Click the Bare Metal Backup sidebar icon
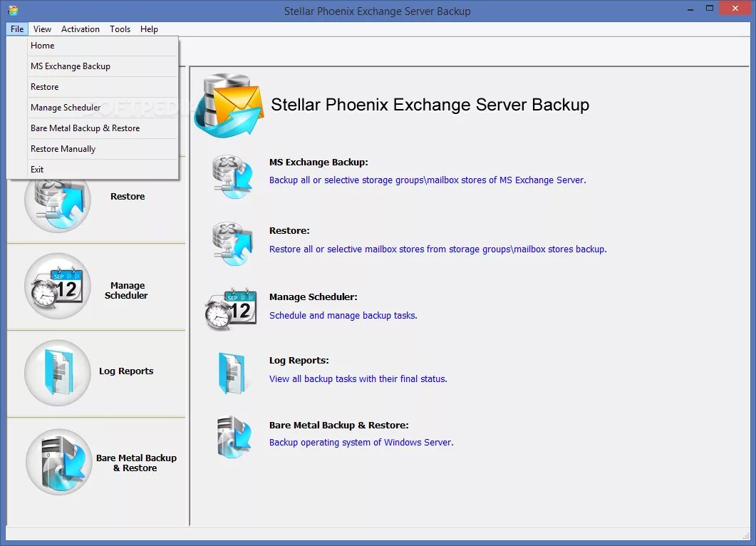The width and height of the screenshot is (756, 546). (x=58, y=462)
